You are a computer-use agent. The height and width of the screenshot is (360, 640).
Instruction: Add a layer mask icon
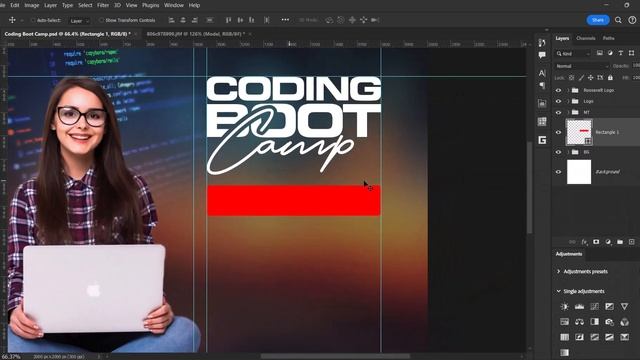[x=596, y=242]
